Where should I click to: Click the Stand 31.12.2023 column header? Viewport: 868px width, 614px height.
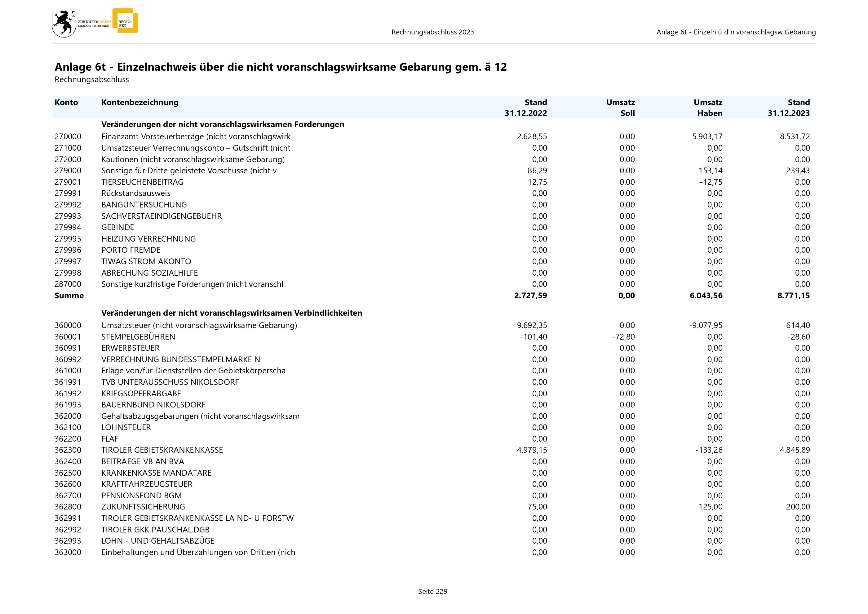(789, 108)
